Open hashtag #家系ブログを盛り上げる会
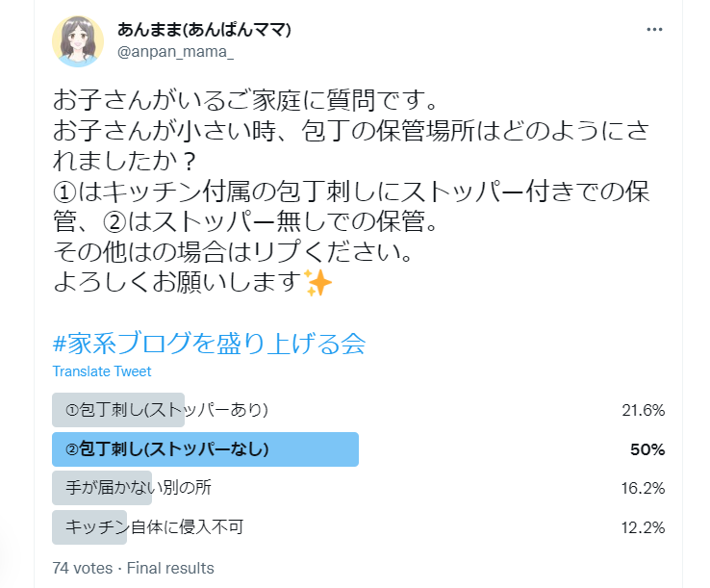Viewport: 710px width, 588px height. [209, 344]
